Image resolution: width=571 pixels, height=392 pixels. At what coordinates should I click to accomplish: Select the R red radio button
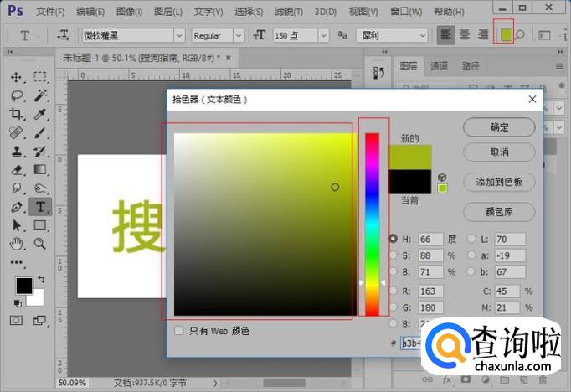click(393, 291)
